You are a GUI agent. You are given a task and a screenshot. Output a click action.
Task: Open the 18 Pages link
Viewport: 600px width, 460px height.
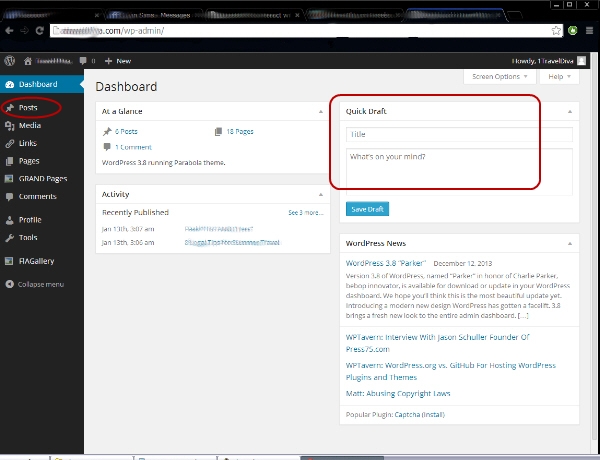(x=240, y=131)
